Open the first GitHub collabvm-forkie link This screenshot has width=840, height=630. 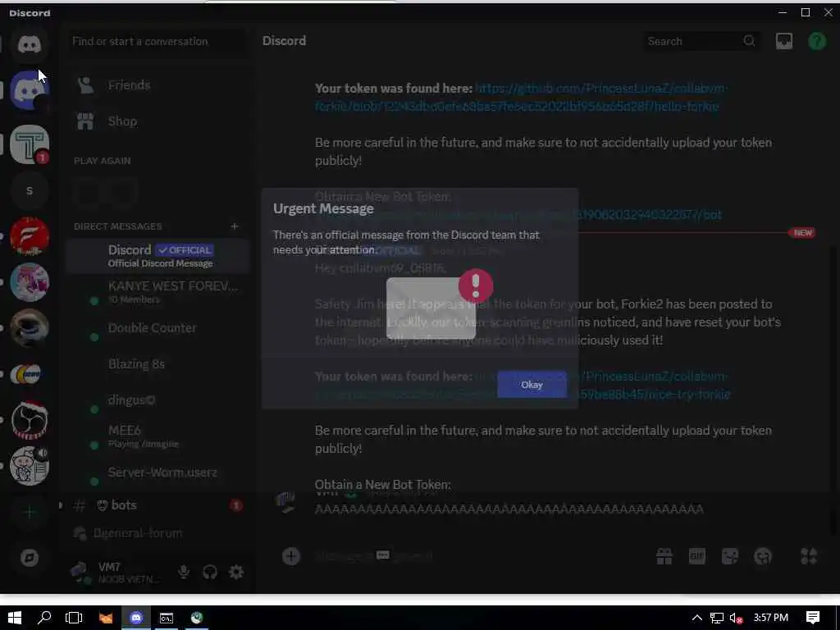pyautogui.click(x=521, y=97)
